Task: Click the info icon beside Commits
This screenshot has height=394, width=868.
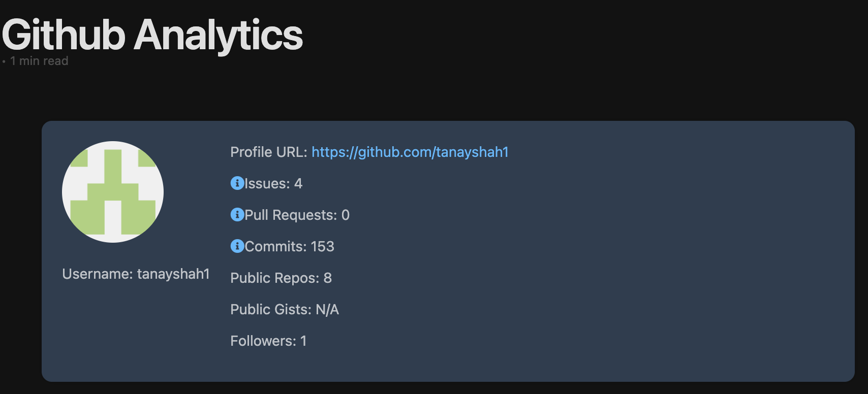Action: click(237, 246)
